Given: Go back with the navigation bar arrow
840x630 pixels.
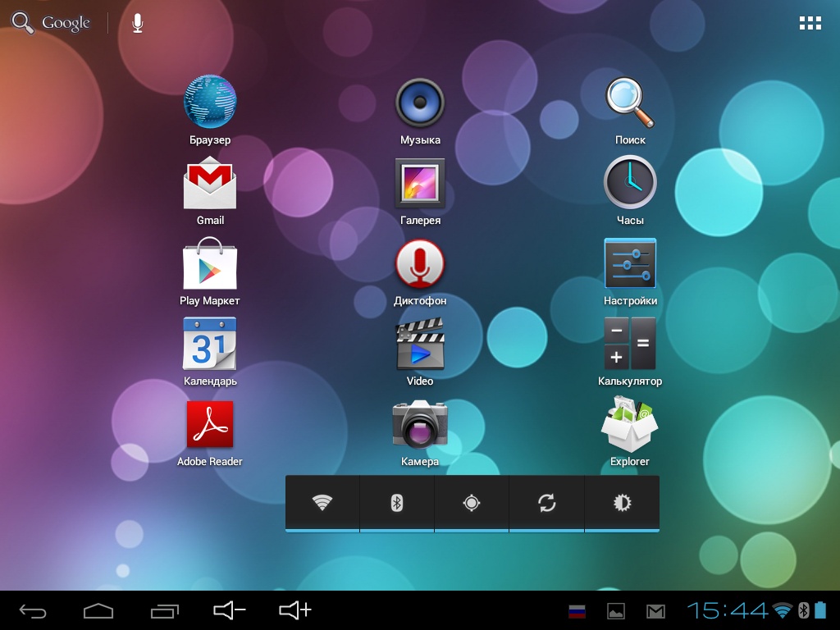Looking at the screenshot, I should click(x=33, y=610).
